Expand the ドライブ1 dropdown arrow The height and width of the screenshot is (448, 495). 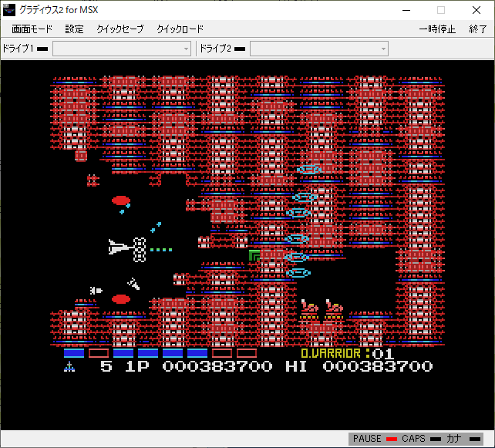pyautogui.click(x=186, y=49)
